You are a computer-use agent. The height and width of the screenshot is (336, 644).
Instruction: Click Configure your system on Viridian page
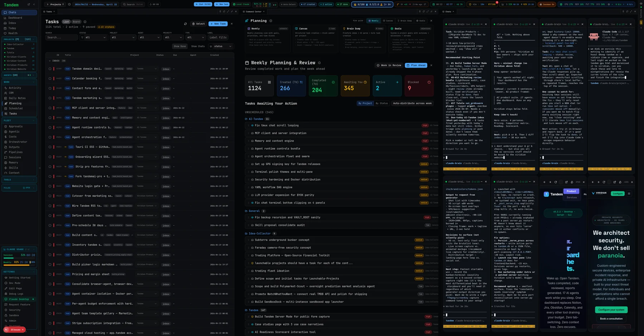pyautogui.click(x=611, y=310)
